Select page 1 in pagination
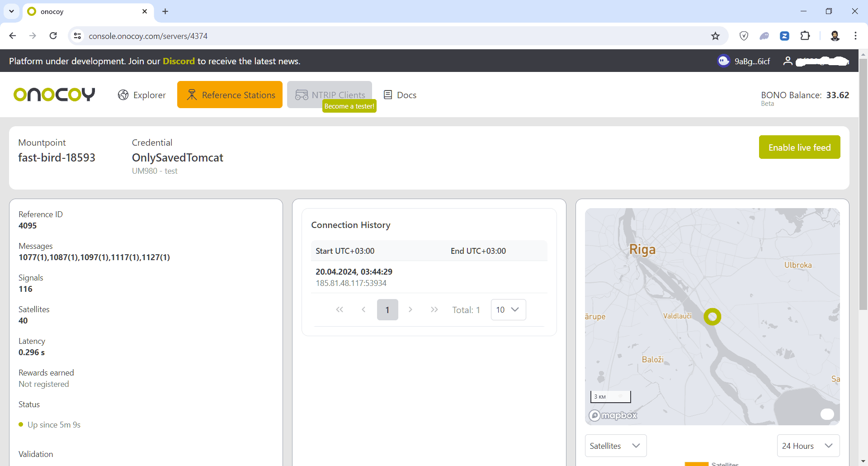This screenshot has height=466, width=868. click(387, 309)
